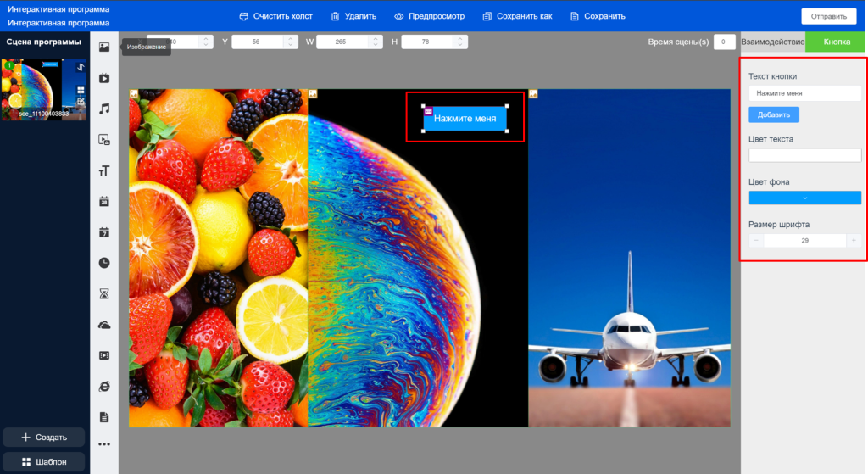Open the background color dropdown
The height and width of the screenshot is (474, 868).
click(804, 198)
